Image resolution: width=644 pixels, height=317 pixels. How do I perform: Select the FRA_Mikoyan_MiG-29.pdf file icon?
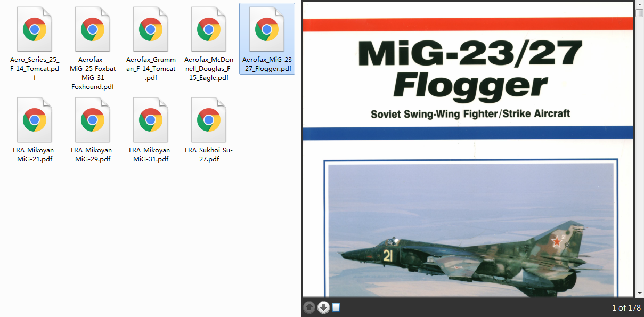click(x=93, y=120)
